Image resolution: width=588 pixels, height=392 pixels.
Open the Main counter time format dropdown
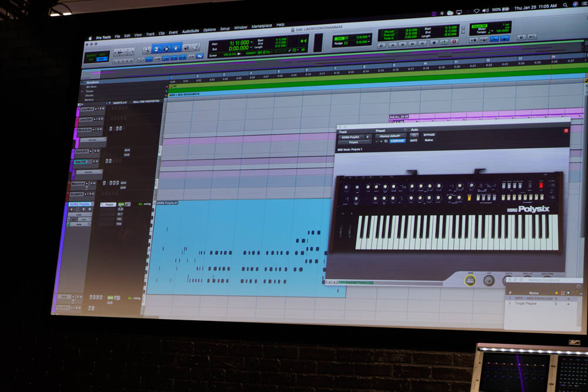point(251,42)
